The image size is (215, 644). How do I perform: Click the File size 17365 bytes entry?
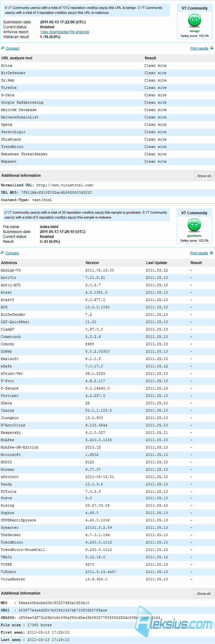(26, 625)
